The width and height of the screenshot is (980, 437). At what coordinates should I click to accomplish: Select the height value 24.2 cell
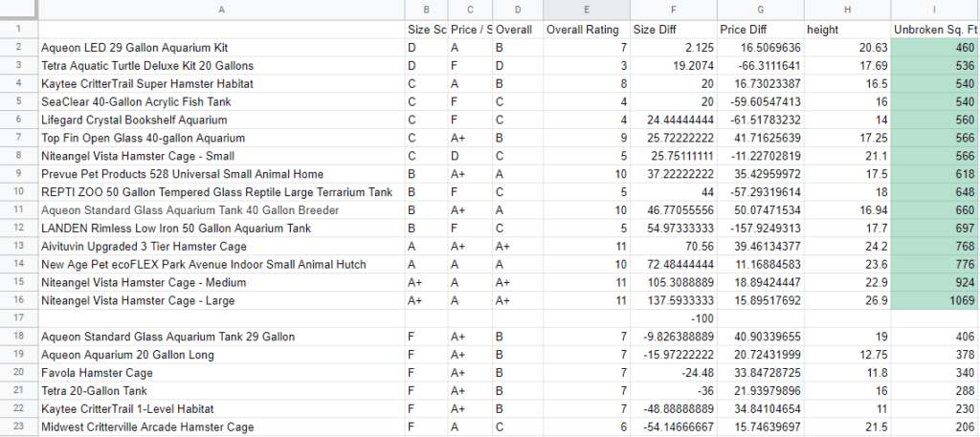(x=847, y=247)
